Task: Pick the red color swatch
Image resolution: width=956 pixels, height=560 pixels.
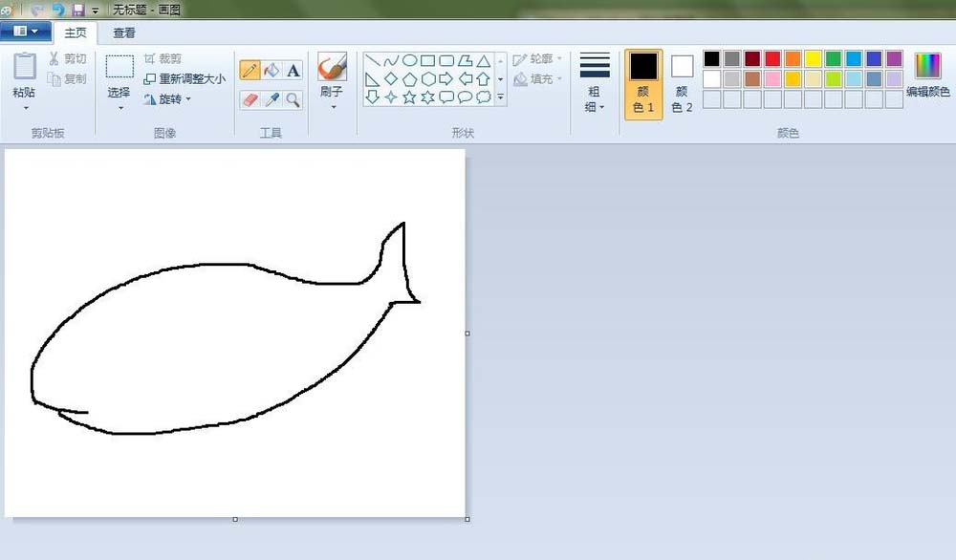Action: coord(772,58)
